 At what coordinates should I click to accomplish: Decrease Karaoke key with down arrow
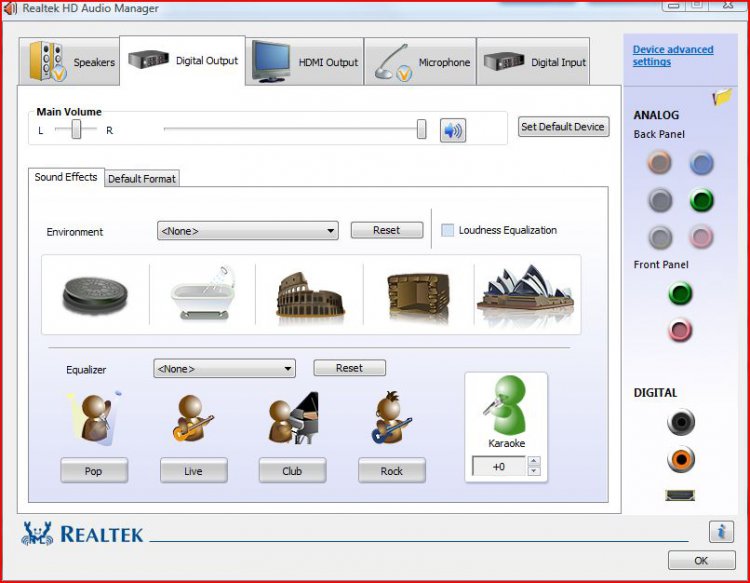534,471
